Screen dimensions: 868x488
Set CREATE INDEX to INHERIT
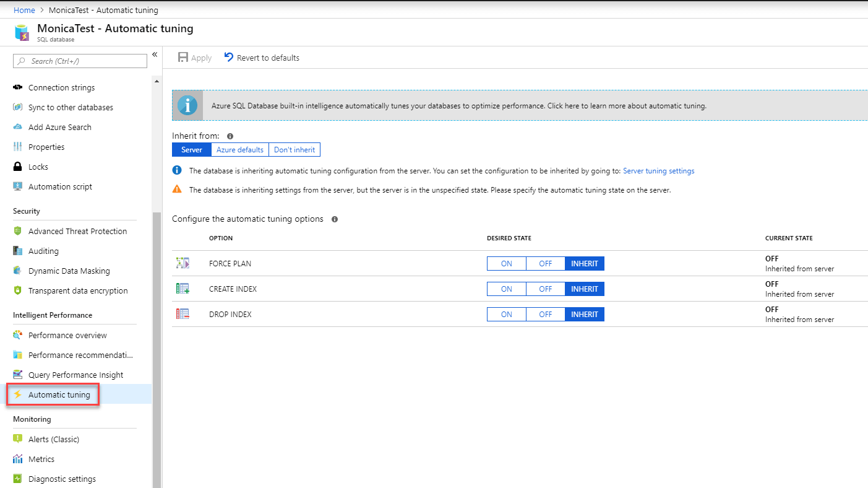click(x=585, y=289)
